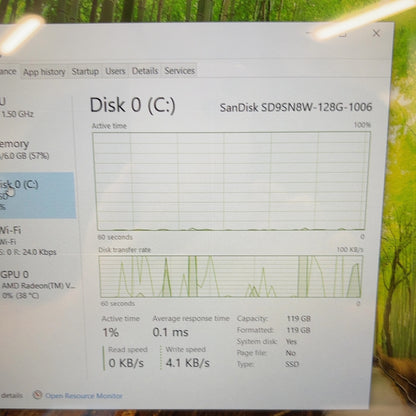This screenshot has width=416, height=416.
Task: Open the Startup tab
Action: (x=85, y=71)
